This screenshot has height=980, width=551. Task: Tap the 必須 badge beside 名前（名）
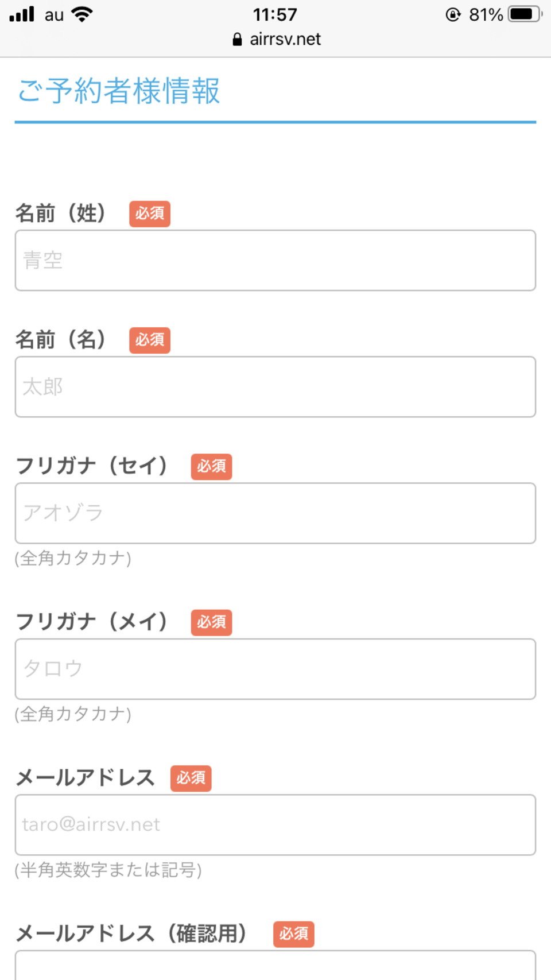tap(150, 340)
